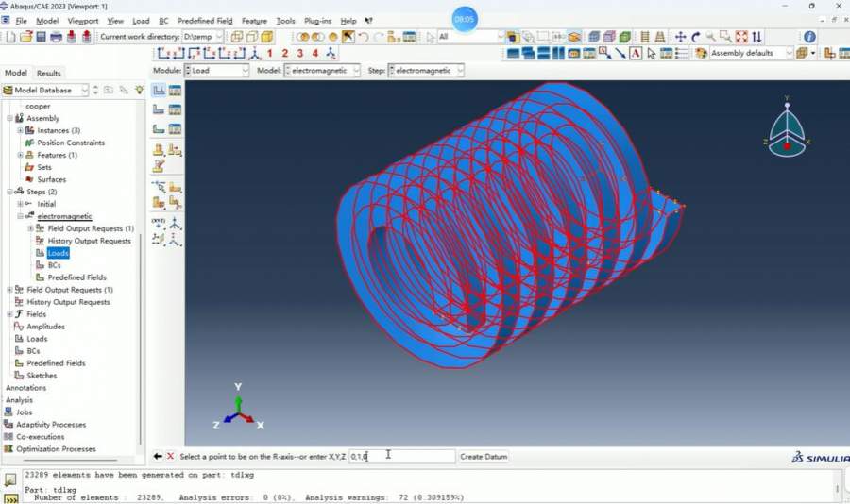Click the back arrow in prompt area
The height and width of the screenshot is (504, 850).
point(158,456)
